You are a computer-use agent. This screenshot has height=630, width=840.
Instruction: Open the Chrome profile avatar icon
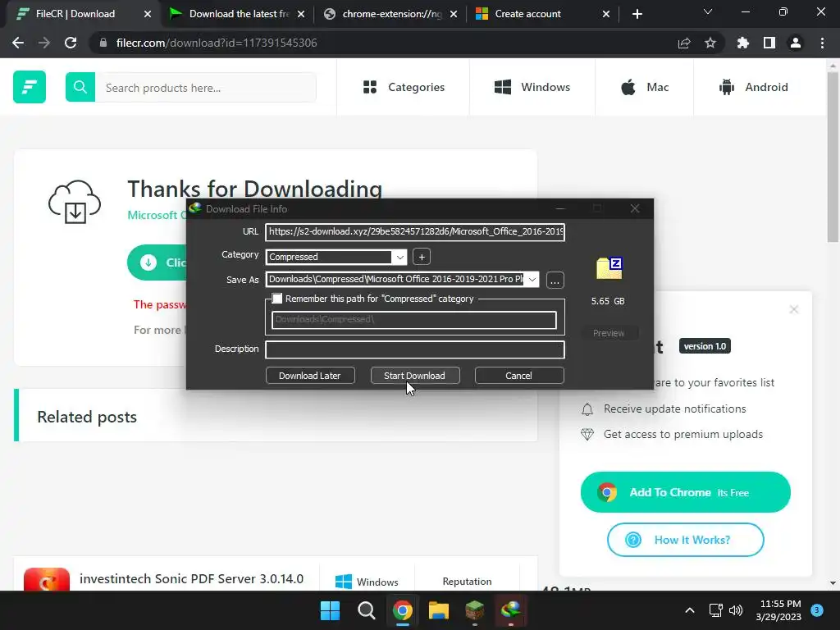[796, 43]
